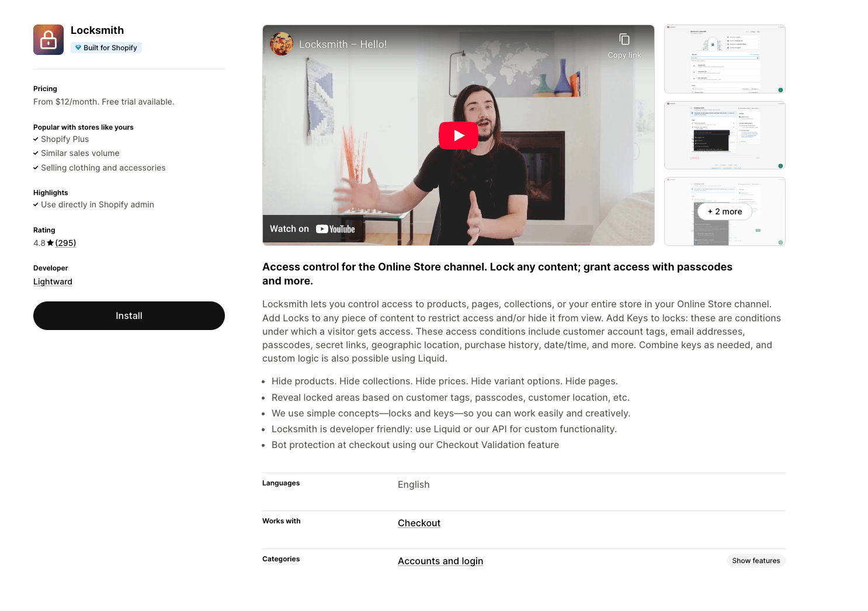Click the Locksmith – Hello! video title
Image resolution: width=868 pixels, height=611 pixels.
tap(343, 44)
